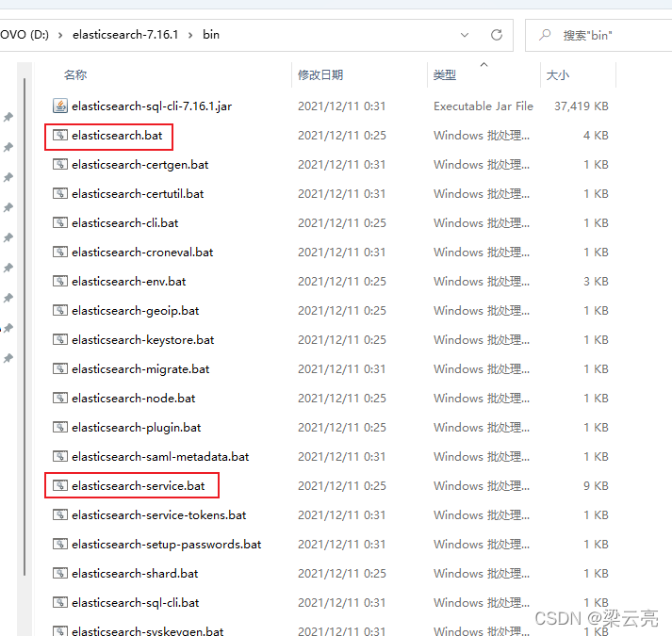The height and width of the screenshot is (636, 672).
Task: Click the bin breadcrumb segment
Action: (x=211, y=35)
